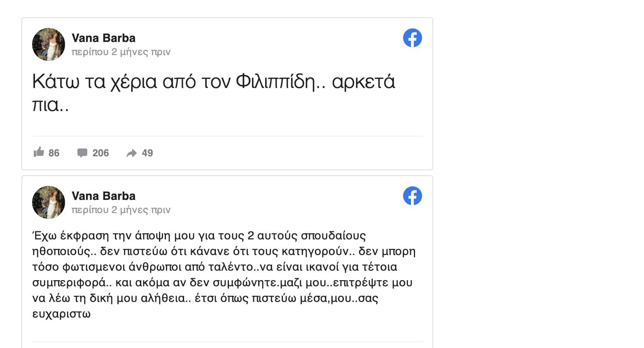Click 'συμπεριφορά..' in the second post text

pyautogui.click(x=72, y=283)
